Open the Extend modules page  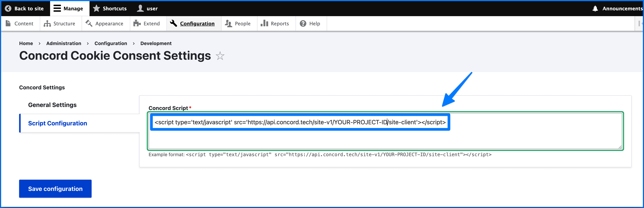[147, 23]
